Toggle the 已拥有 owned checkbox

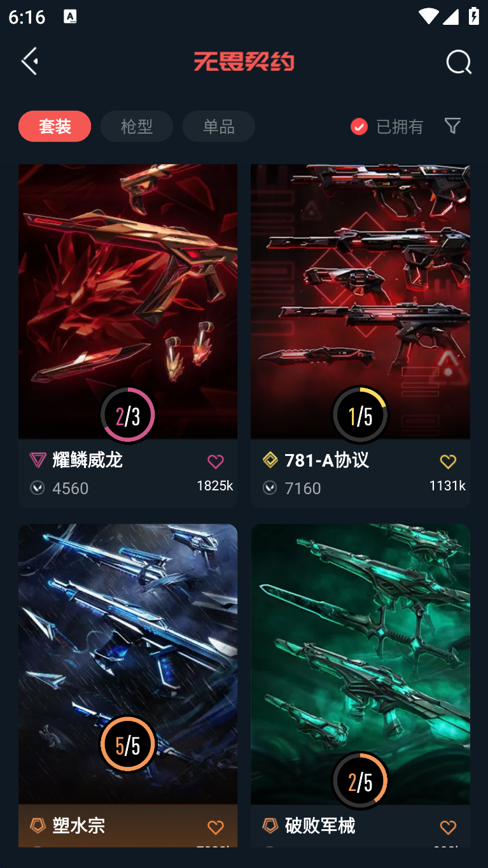[359, 127]
